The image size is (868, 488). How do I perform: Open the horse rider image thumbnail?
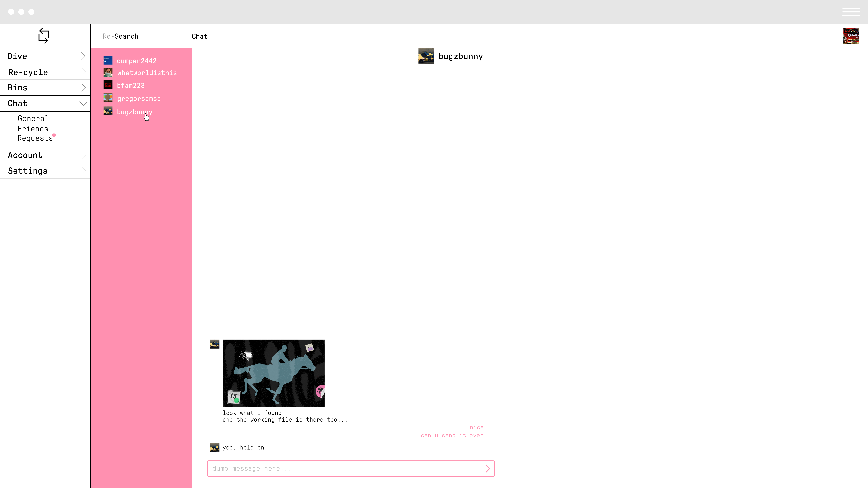(273, 373)
